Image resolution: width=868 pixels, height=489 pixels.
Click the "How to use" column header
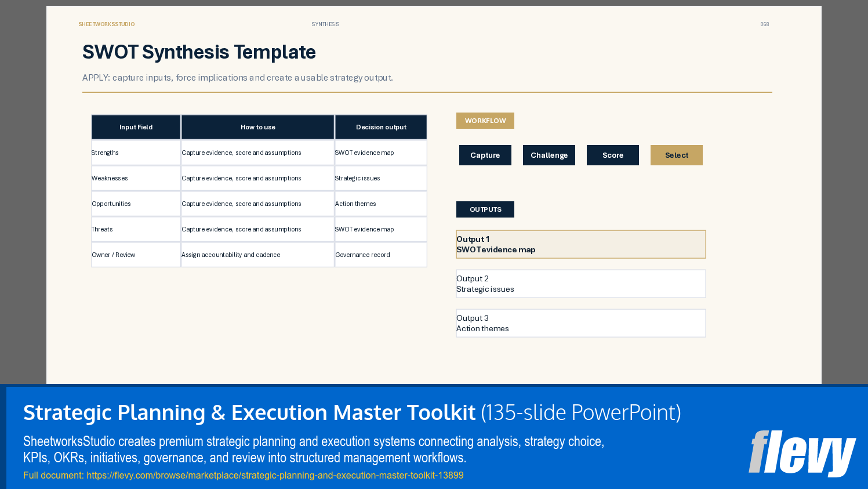(x=258, y=127)
